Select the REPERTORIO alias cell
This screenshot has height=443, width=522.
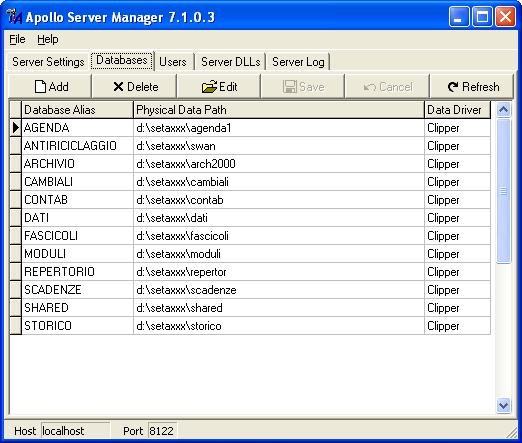(77, 272)
